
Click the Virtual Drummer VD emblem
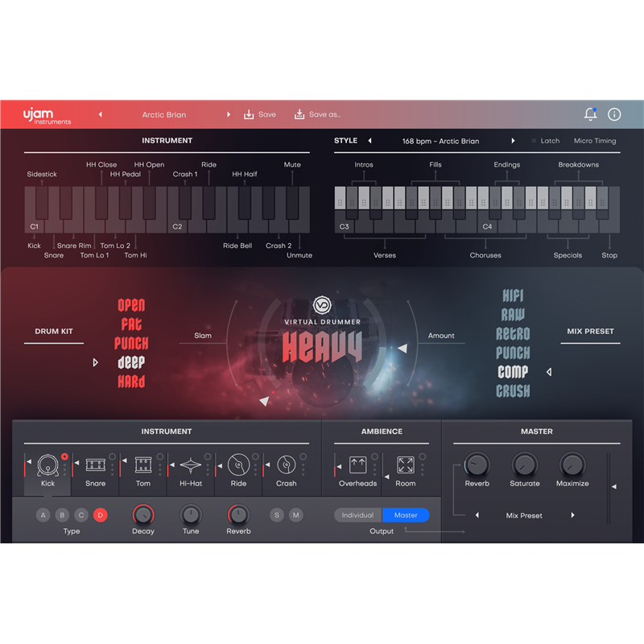click(323, 305)
